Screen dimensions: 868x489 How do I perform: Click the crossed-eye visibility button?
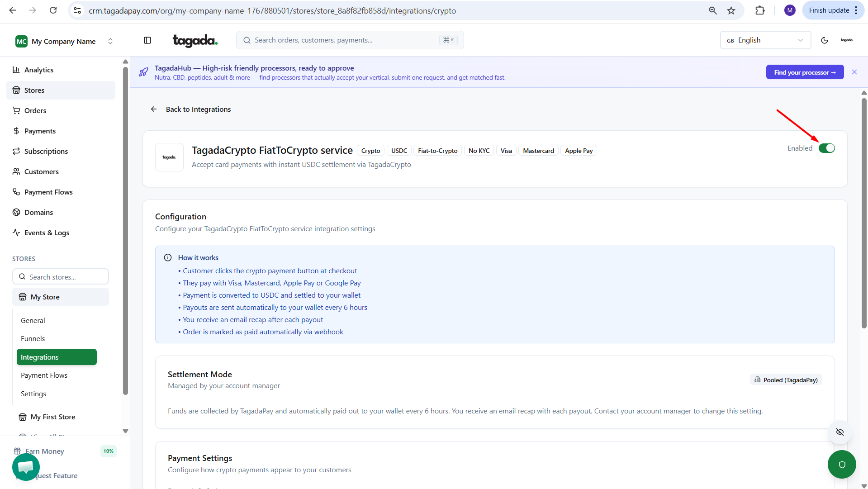(x=840, y=432)
